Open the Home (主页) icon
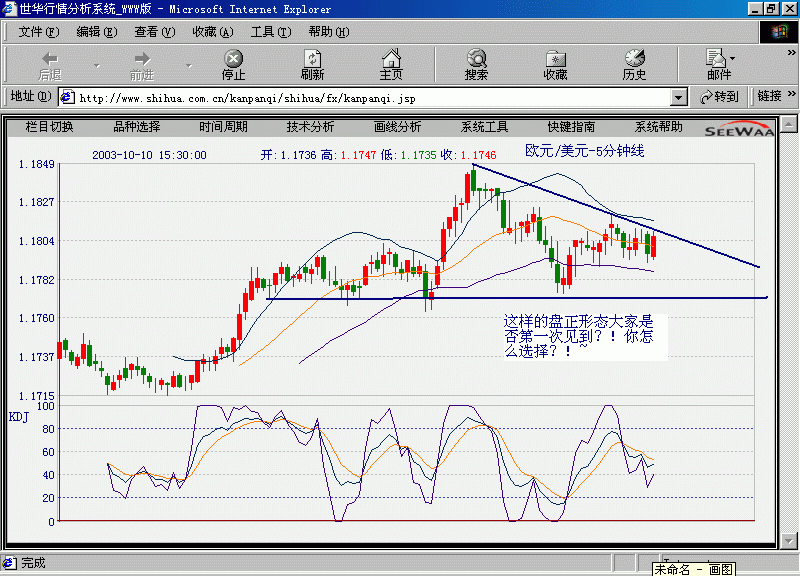The image size is (800, 576). click(391, 65)
